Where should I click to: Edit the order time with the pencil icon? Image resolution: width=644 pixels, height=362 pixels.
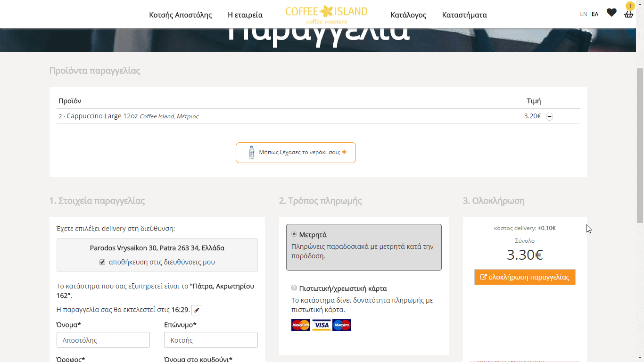[x=197, y=310]
